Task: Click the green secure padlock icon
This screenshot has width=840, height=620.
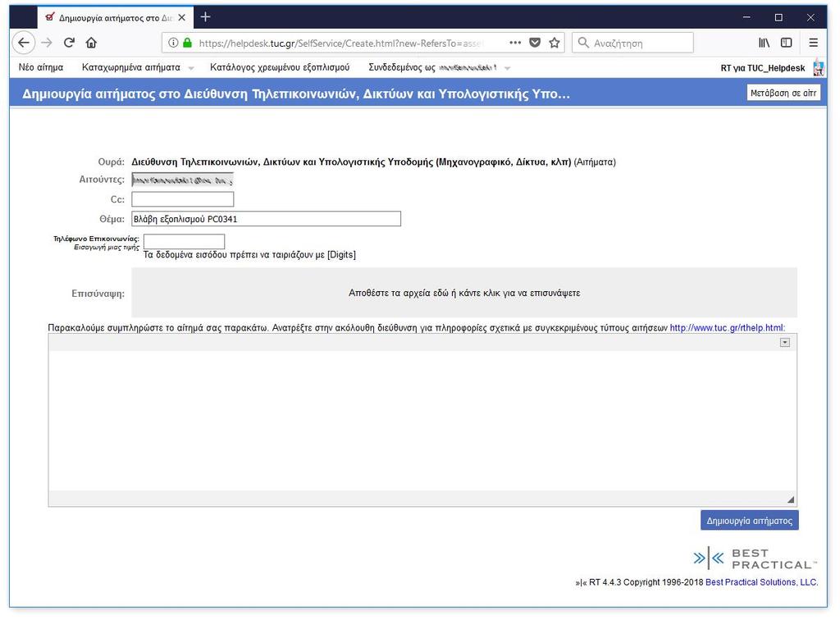Action: point(188,43)
